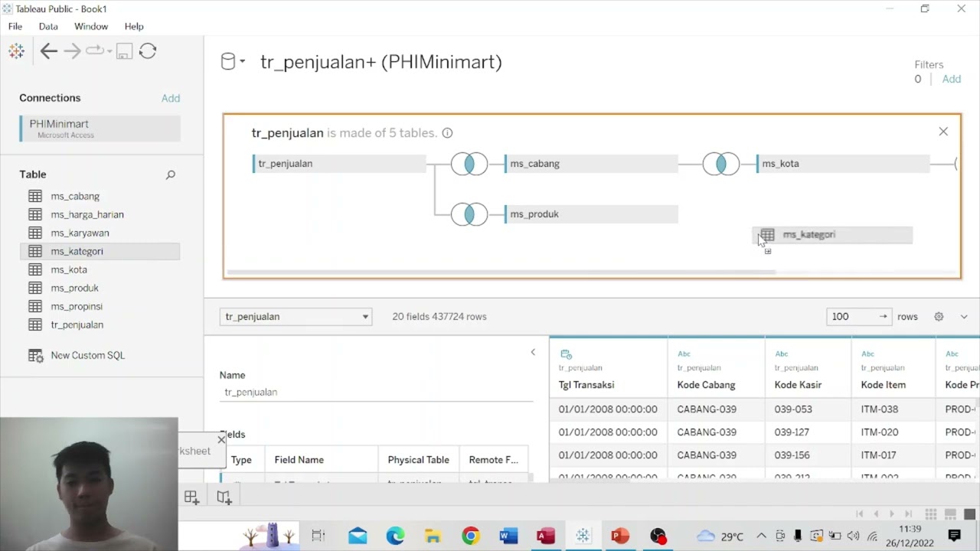
Task: Edit join between tr_penjualan and ms_cabang
Action: (x=469, y=164)
